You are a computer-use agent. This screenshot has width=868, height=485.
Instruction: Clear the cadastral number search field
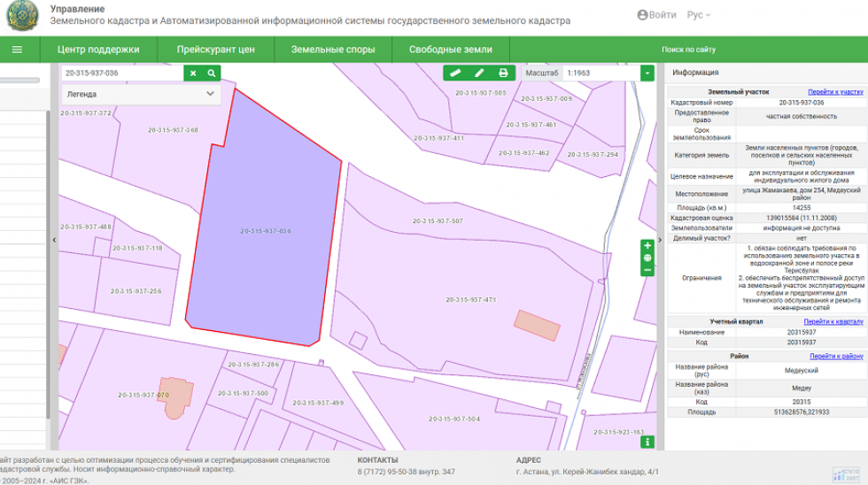[x=194, y=73]
